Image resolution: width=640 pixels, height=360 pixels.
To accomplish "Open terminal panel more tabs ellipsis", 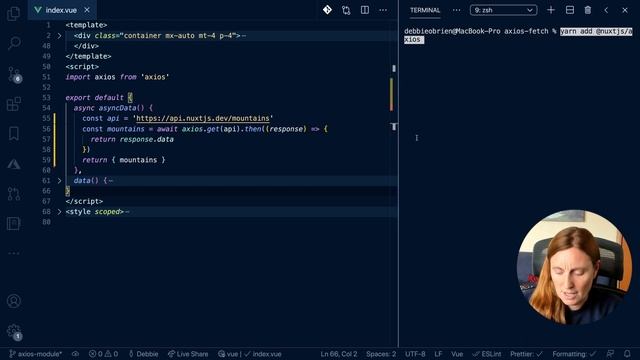I will click(x=456, y=10).
